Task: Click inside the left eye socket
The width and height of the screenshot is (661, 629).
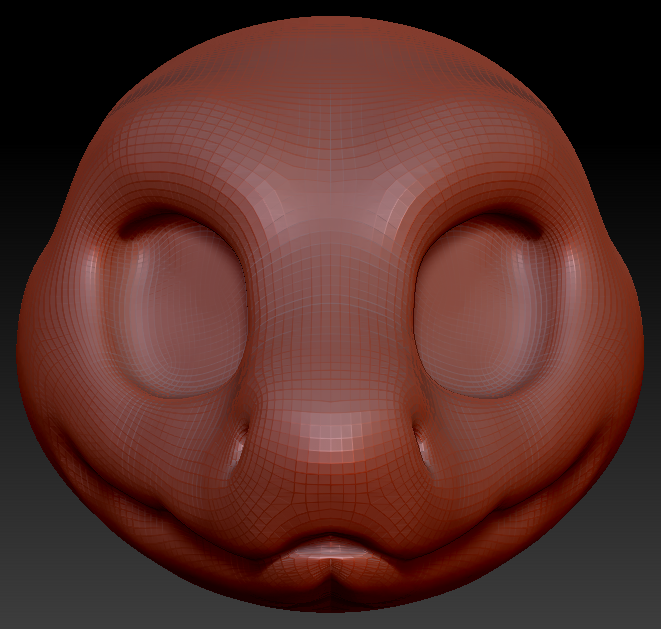Action: click(180, 310)
